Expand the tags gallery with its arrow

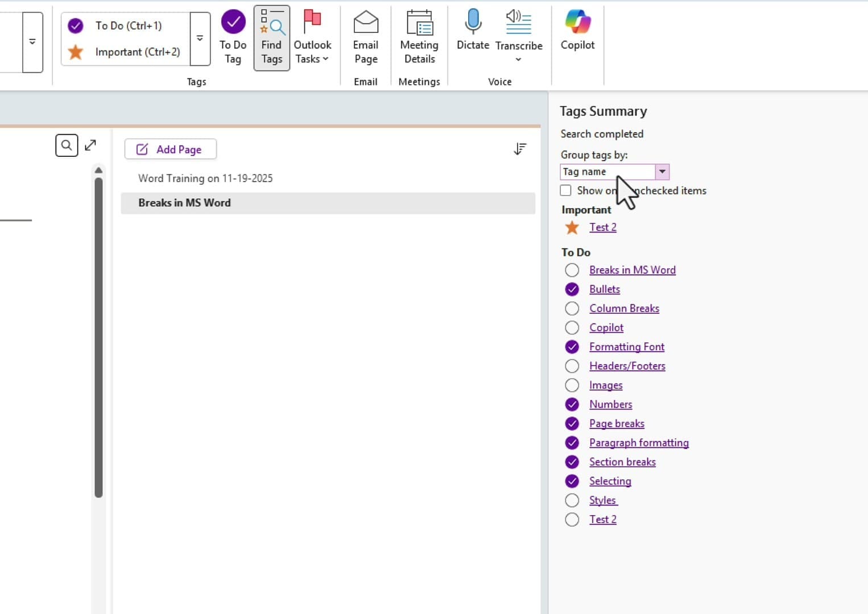point(200,38)
